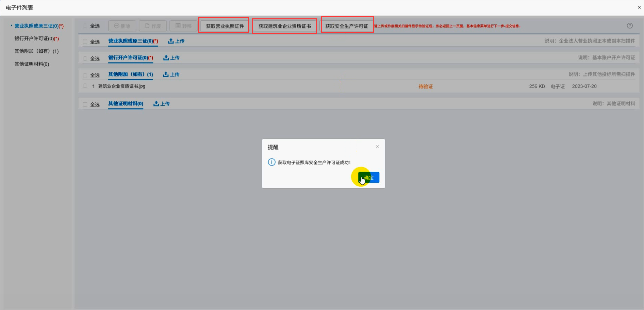Viewport: 644px width, 310px height.
Task: Click the help question mark icon
Action: [630, 26]
